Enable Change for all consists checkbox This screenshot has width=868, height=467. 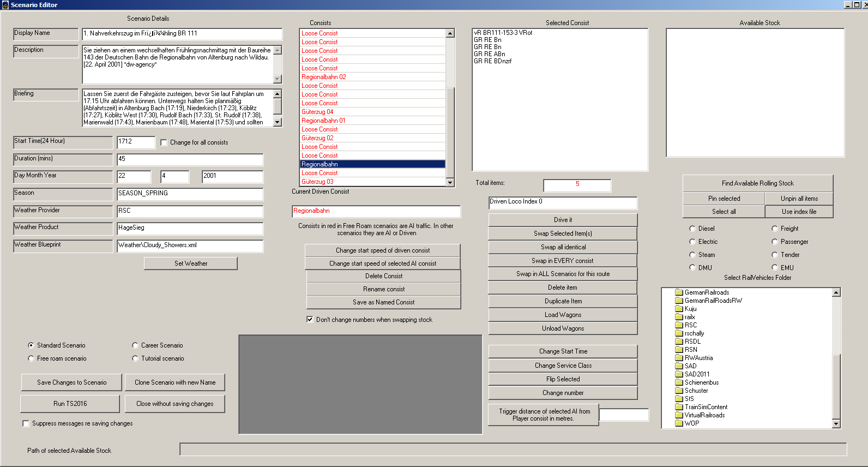[x=164, y=142]
